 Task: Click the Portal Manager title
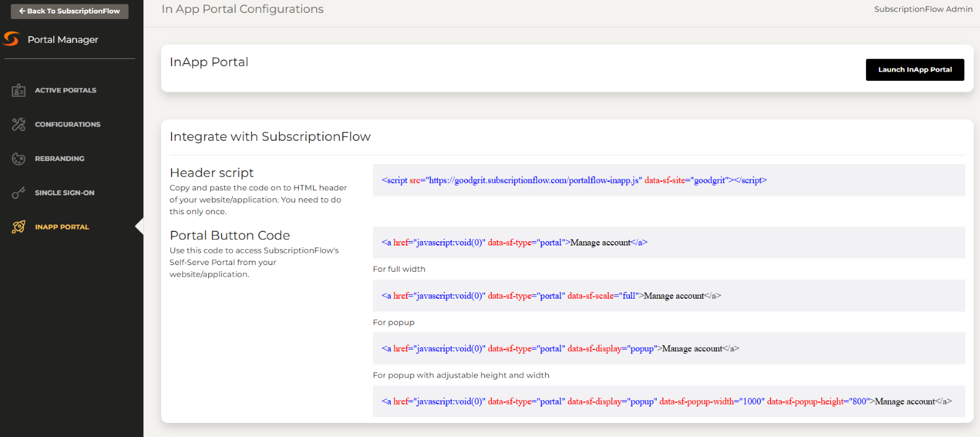(x=62, y=40)
